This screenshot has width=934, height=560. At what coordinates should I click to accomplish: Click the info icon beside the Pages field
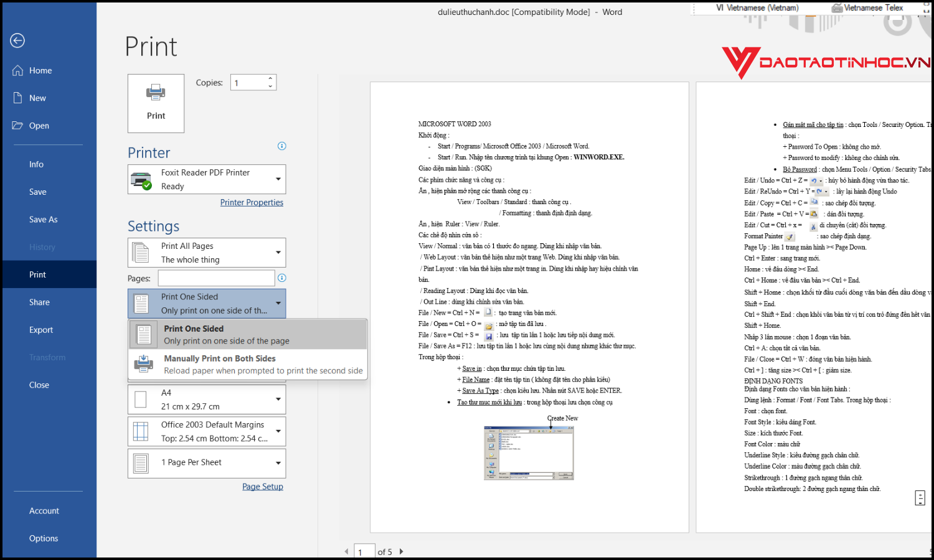(x=281, y=278)
